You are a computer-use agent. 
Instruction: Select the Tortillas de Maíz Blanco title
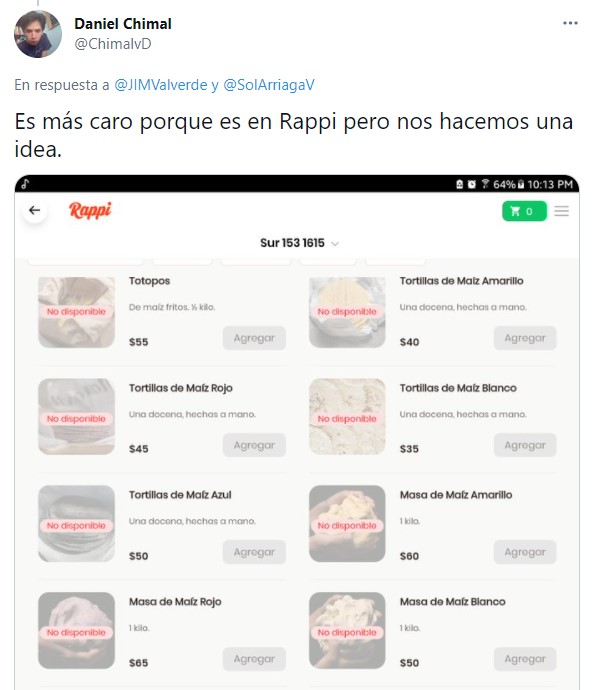tap(458, 388)
